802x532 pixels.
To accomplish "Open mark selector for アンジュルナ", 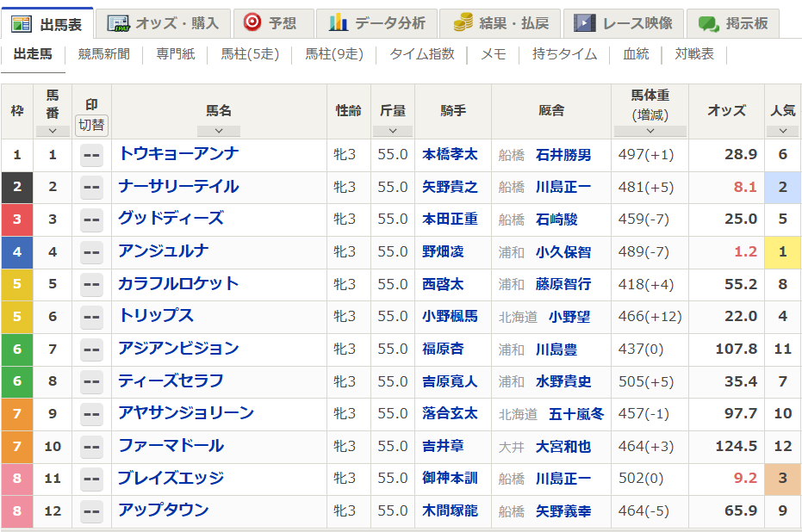I will coord(91,252).
